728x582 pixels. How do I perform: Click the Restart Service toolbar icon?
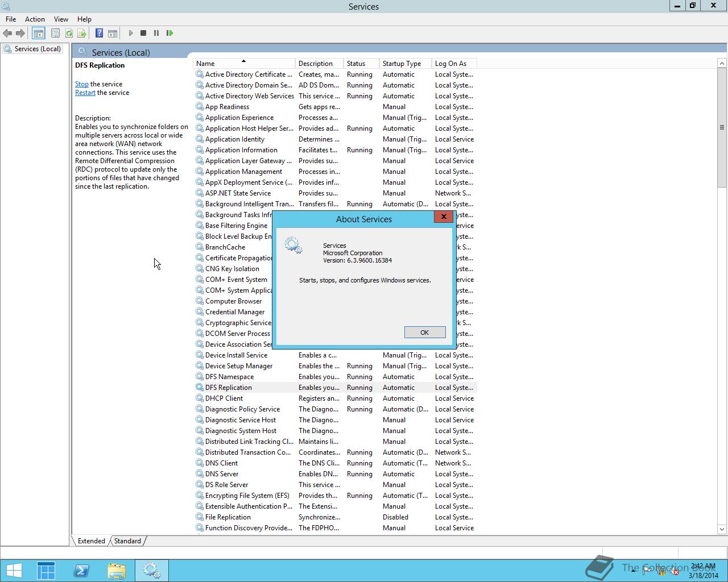169,34
